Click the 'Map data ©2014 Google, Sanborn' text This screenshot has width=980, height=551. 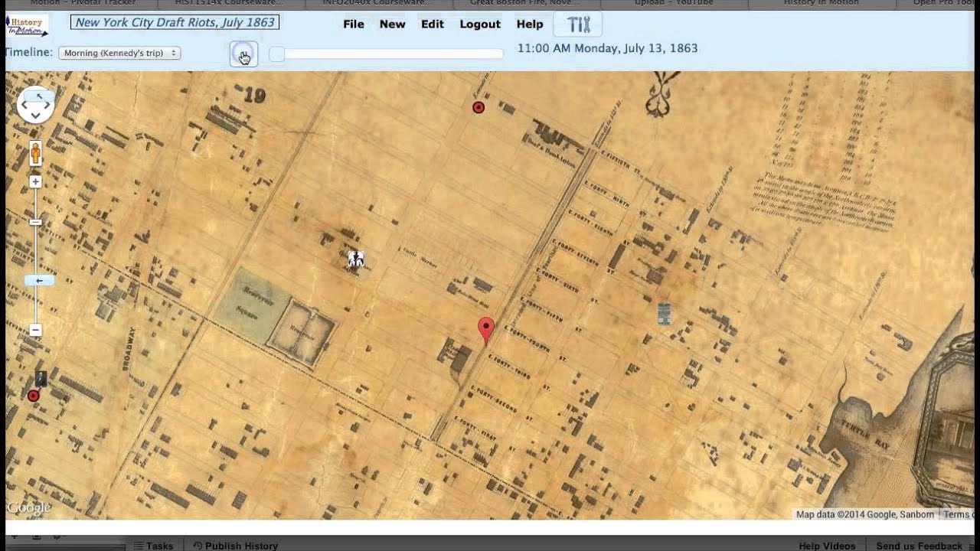point(865,514)
